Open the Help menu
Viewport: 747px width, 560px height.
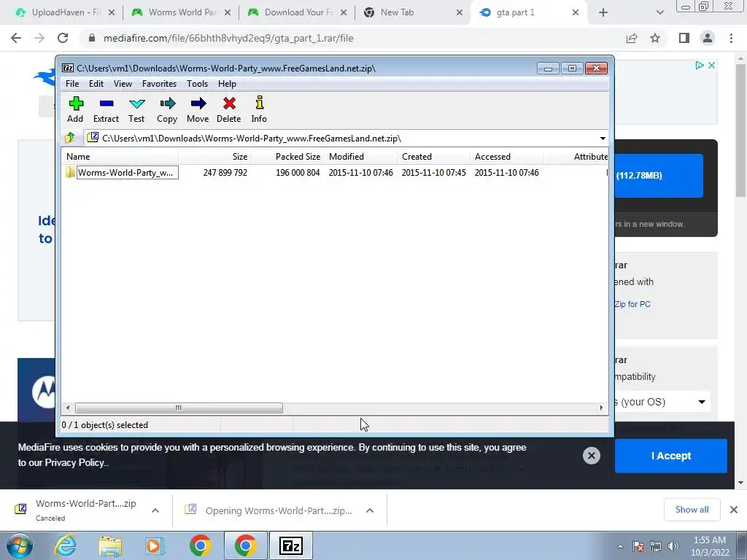click(228, 84)
